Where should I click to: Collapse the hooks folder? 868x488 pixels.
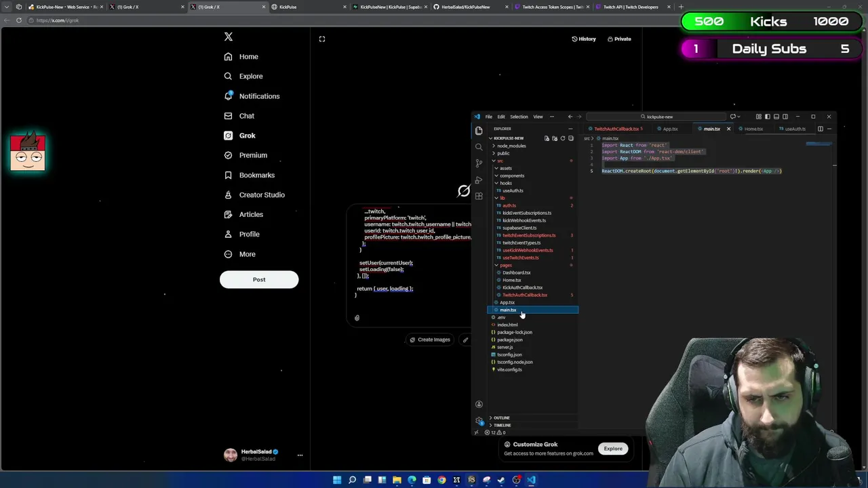pos(505,183)
